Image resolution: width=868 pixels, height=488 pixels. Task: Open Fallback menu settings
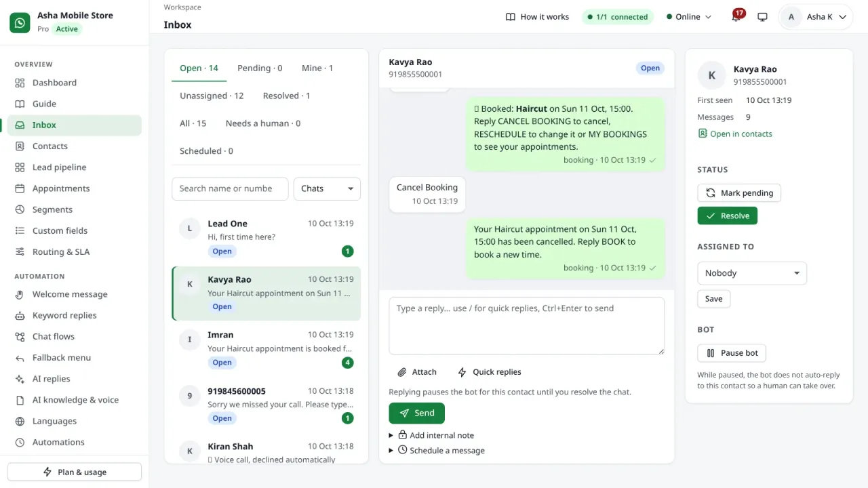pyautogui.click(x=75, y=357)
